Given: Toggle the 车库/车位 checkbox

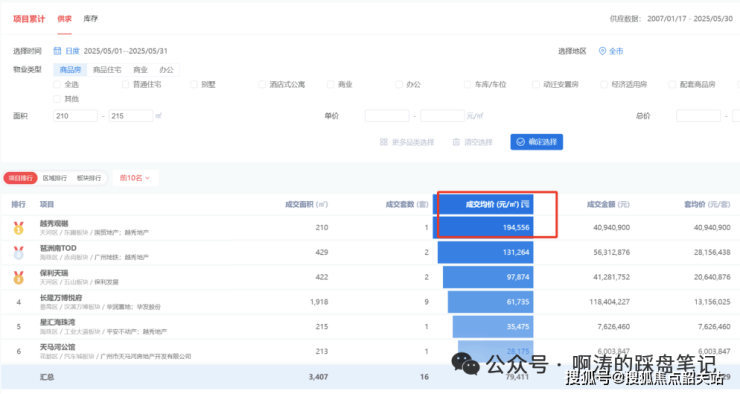Looking at the screenshot, I should click(x=467, y=84).
